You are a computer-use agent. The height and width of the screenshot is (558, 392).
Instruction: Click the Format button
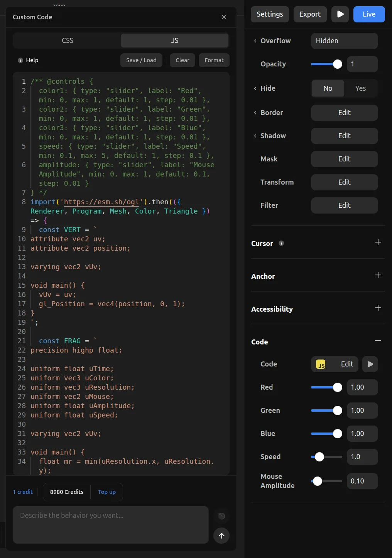click(x=214, y=60)
